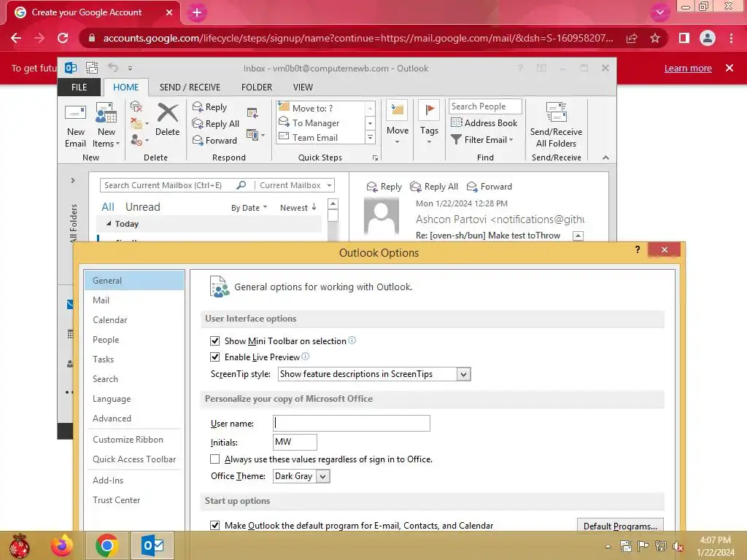Open Filter Email dropdown
Screen dimensions: 747x560
point(482,139)
